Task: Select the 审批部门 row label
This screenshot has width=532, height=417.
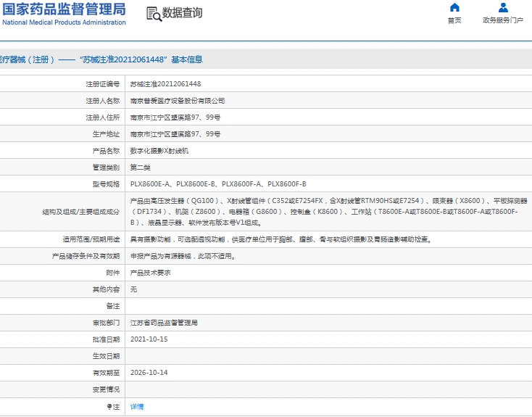Action: pyautogui.click(x=107, y=323)
